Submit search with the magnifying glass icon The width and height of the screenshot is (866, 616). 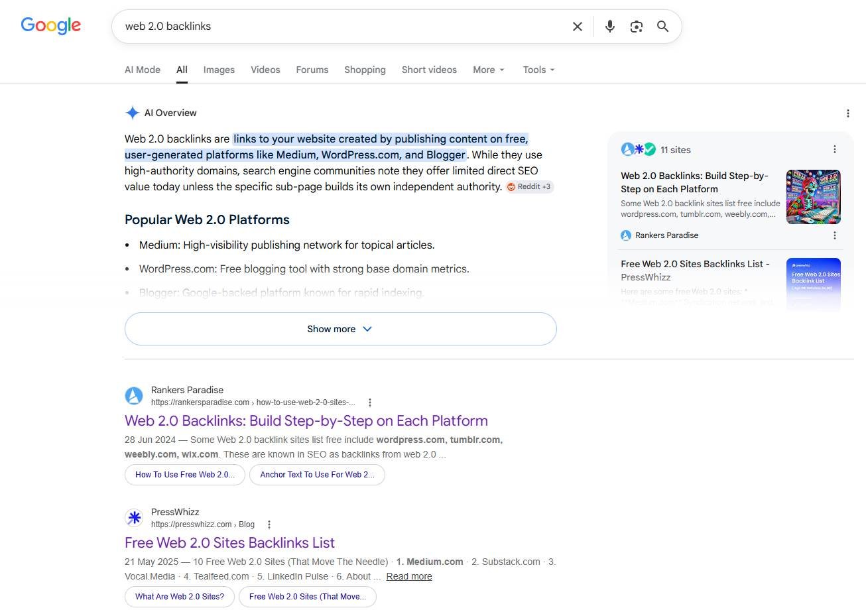(x=662, y=27)
